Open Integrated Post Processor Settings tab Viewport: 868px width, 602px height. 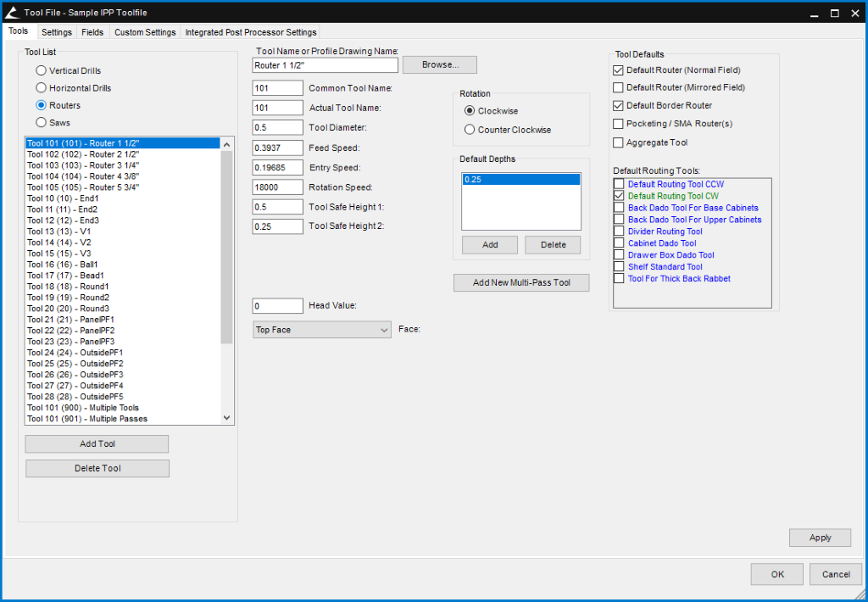point(251,32)
